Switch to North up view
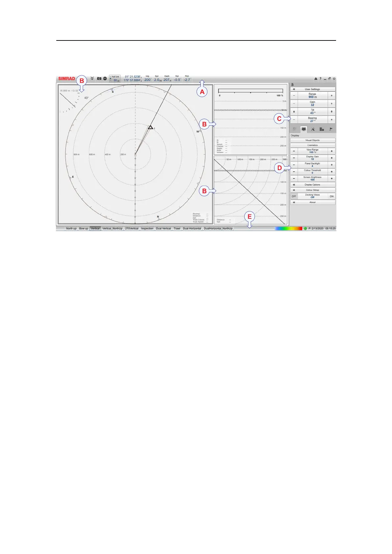The image size is (392, 554). tap(71, 228)
